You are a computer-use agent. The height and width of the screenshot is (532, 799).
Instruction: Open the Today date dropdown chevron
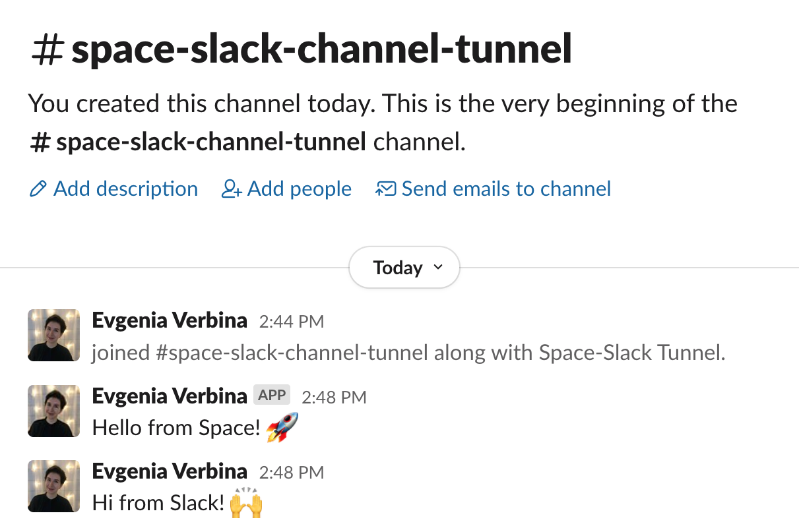pos(437,268)
